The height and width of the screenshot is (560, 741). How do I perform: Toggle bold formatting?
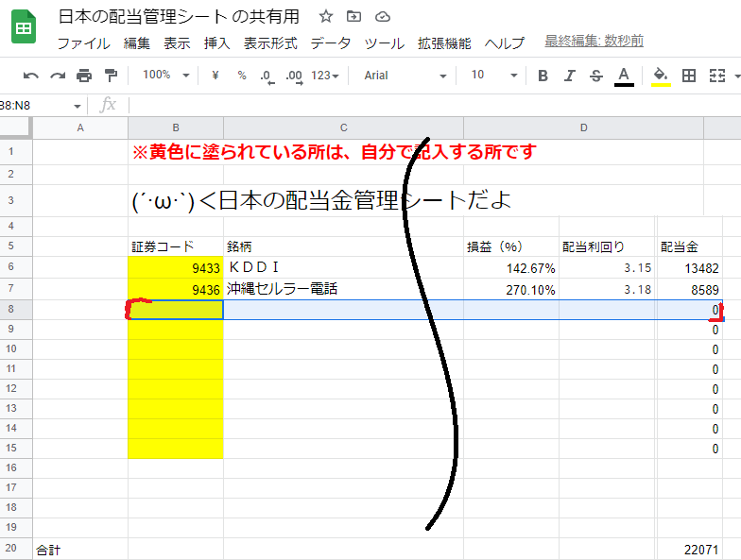[543, 76]
